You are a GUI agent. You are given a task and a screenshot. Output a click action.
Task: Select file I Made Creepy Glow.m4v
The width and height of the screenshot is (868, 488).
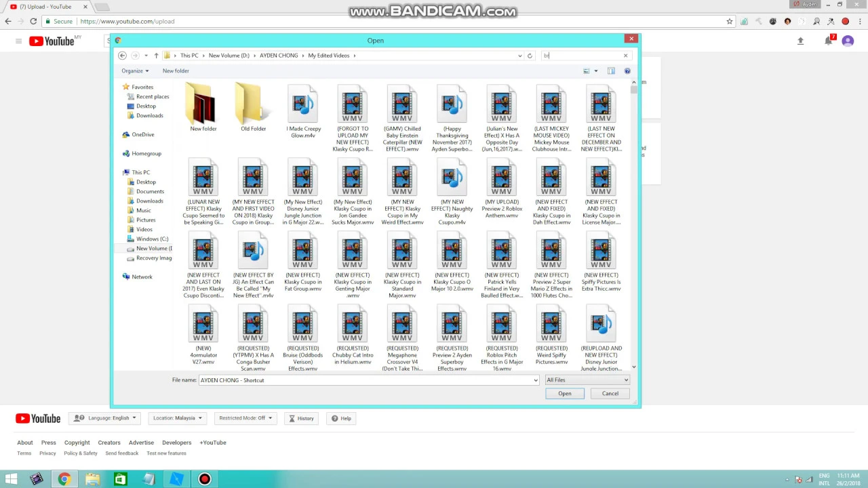(x=303, y=112)
